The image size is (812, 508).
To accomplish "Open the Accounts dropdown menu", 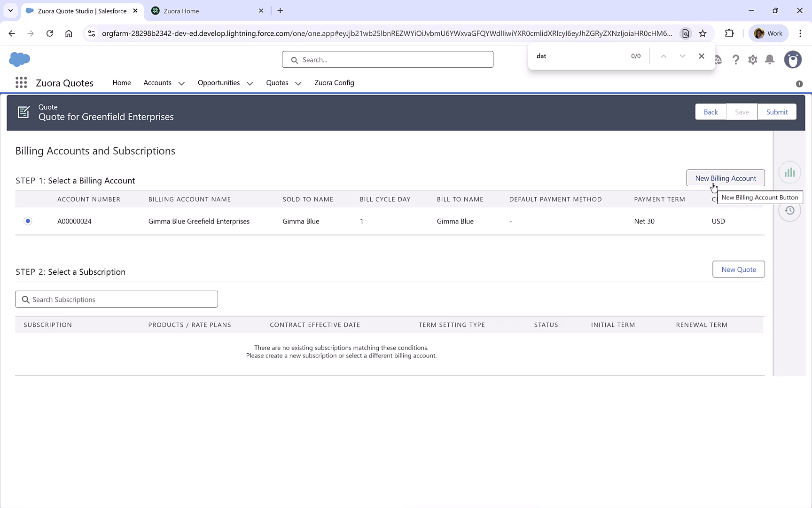I will click(x=181, y=83).
